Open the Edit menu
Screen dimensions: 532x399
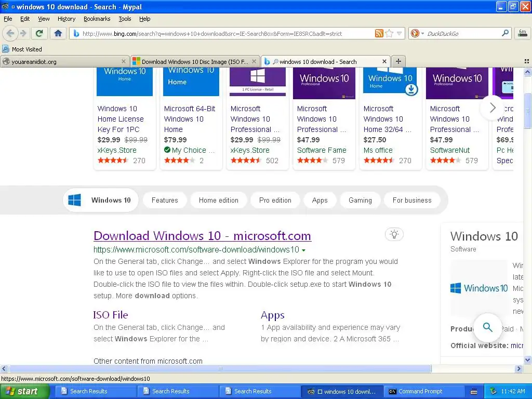click(x=25, y=19)
